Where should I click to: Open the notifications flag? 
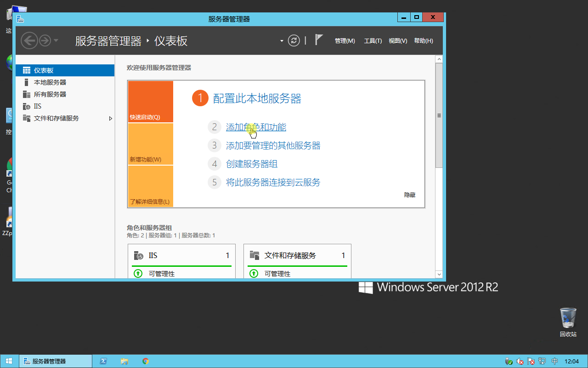319,40
